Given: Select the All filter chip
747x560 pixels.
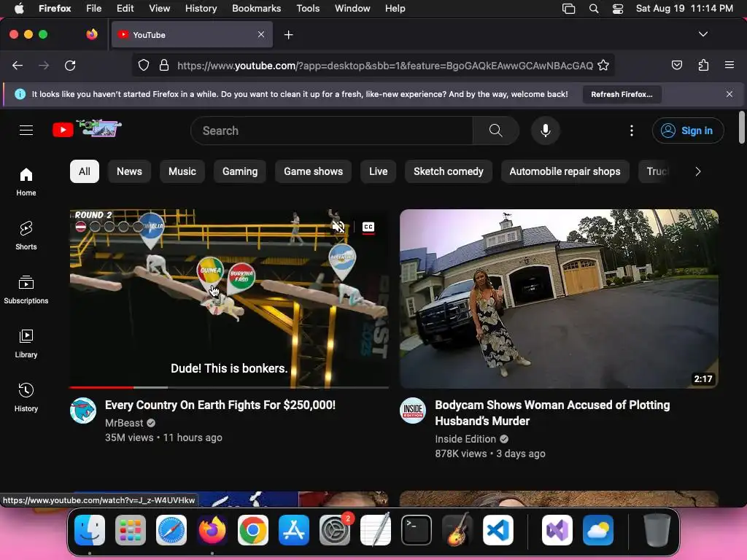Looking at the screenshot, I should point(85,171).
